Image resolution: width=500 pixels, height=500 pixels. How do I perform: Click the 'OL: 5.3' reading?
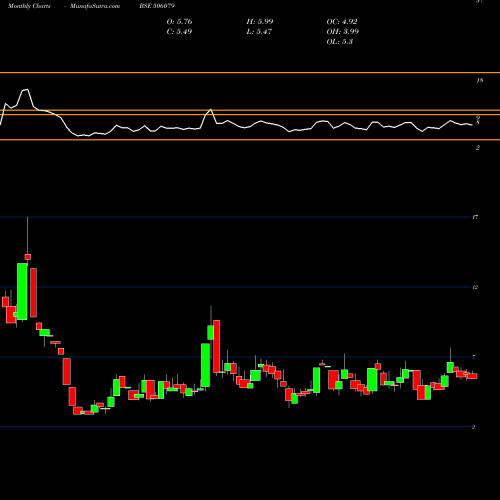339,42
